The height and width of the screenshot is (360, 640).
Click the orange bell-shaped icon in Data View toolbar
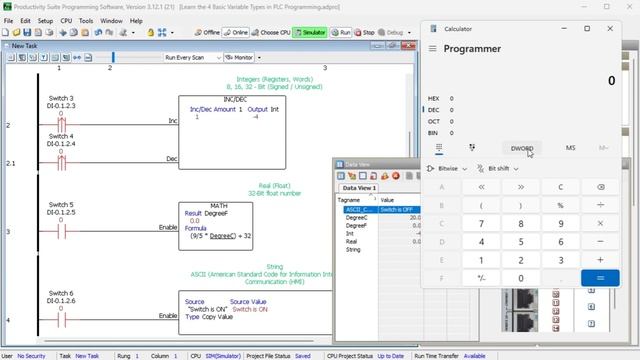pos(384,176)
